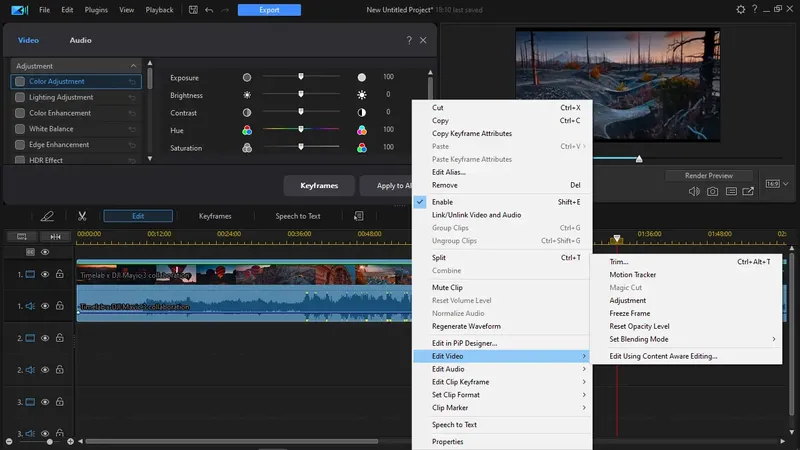Reset Lighting Adjustment with its revert icon
Screen dimensions: 800x450
pyautogui.click(x=132, y=97)
